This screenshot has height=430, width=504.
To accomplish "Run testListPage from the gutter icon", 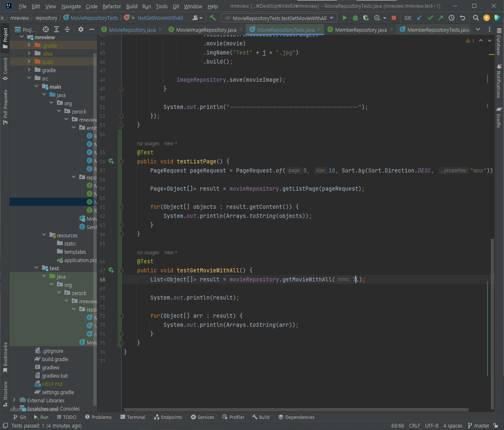I will pos(111,161).
